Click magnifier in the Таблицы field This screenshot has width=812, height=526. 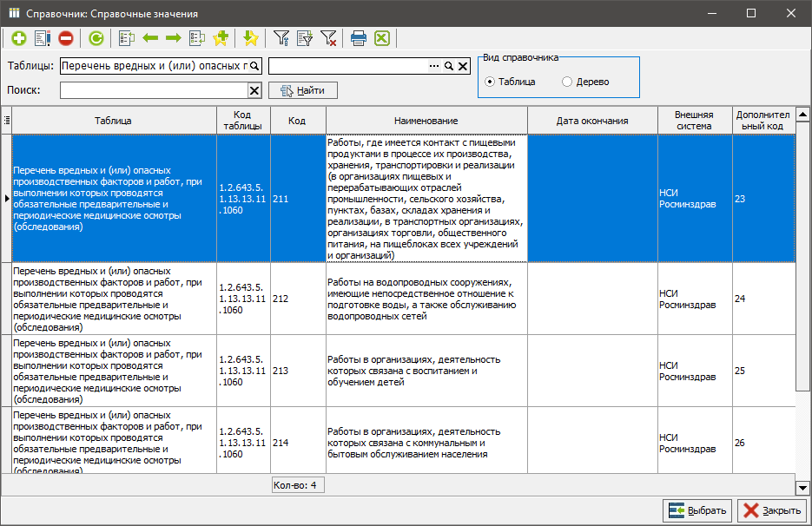[x=254, y=66]
